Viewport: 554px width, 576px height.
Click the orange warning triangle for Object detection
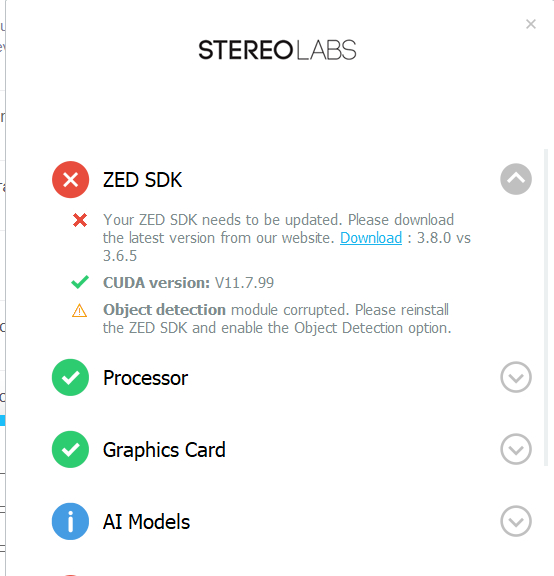pyautogui.click(x=79, y=310)
